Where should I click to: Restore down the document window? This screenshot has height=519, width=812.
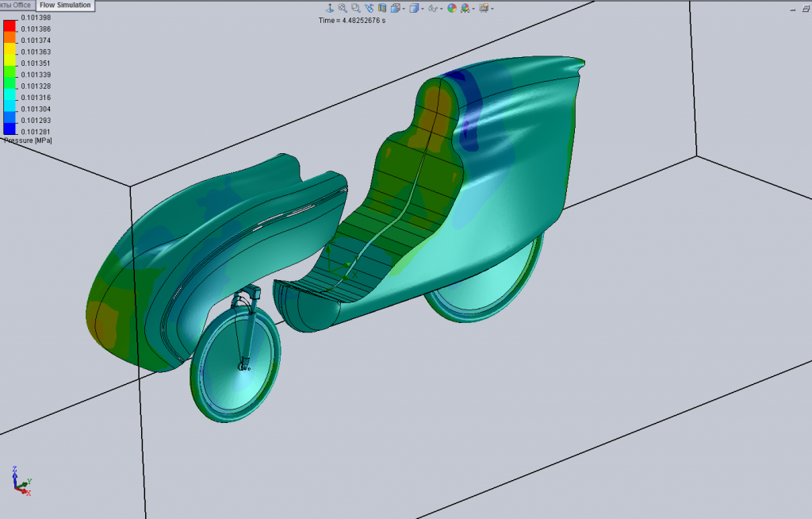[806, 8]
